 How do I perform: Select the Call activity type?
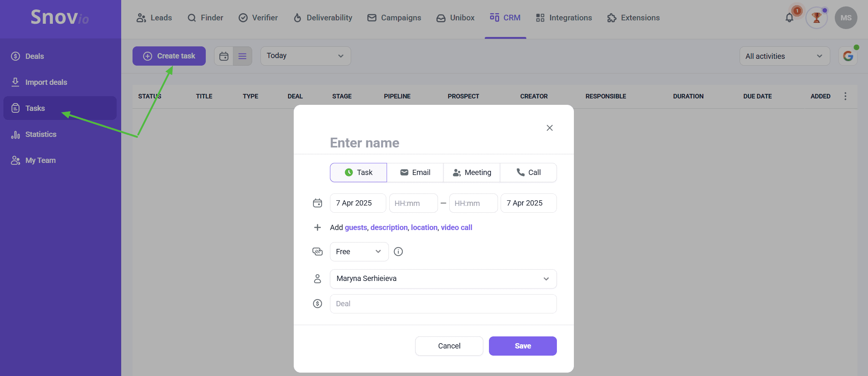(x=528, y=172)
